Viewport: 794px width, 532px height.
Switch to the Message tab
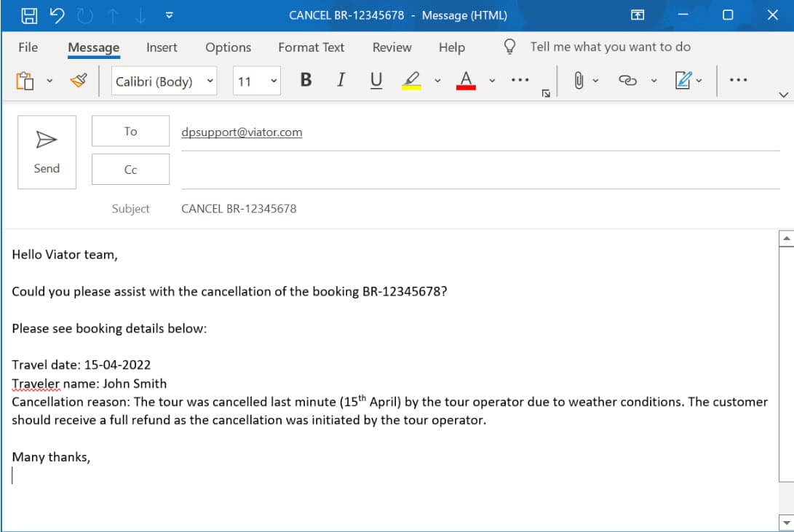tap(94, 47)
